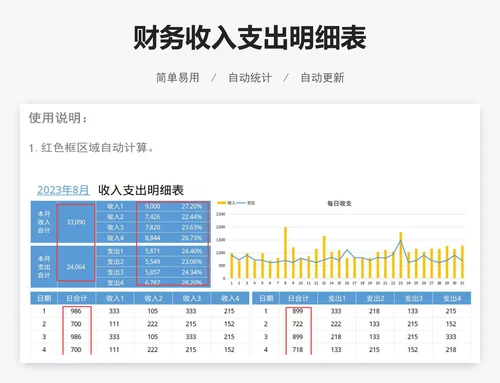Click the yellow 收入 legend entry
This screenshot has height=383, width=500.
click(x=226, y=203)
